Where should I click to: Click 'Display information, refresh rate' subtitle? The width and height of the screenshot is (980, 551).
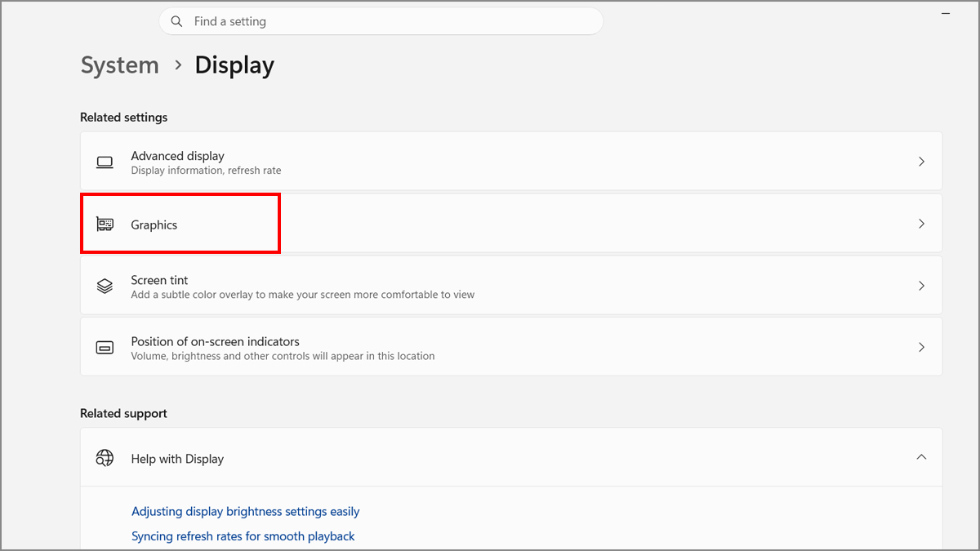click(206, 171)
